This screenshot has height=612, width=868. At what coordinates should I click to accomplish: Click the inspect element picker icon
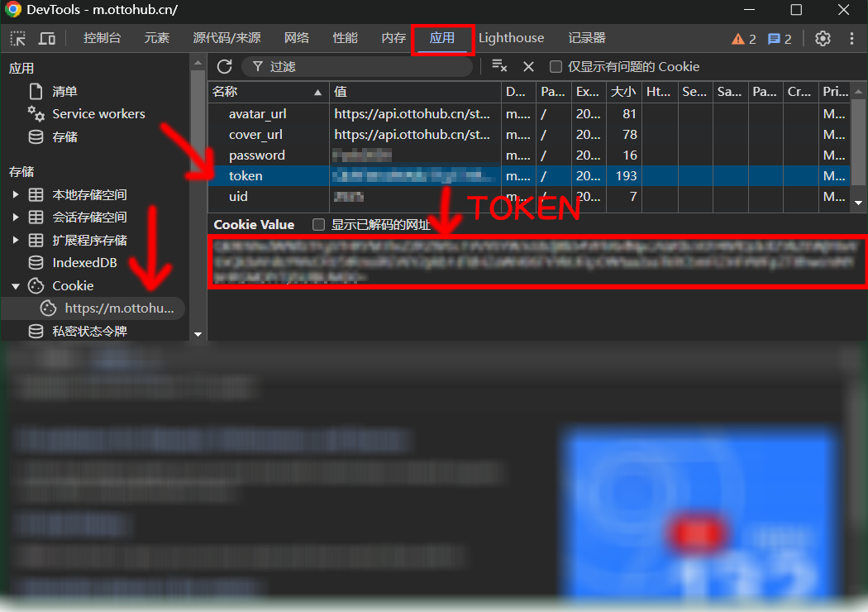point(17,38)
